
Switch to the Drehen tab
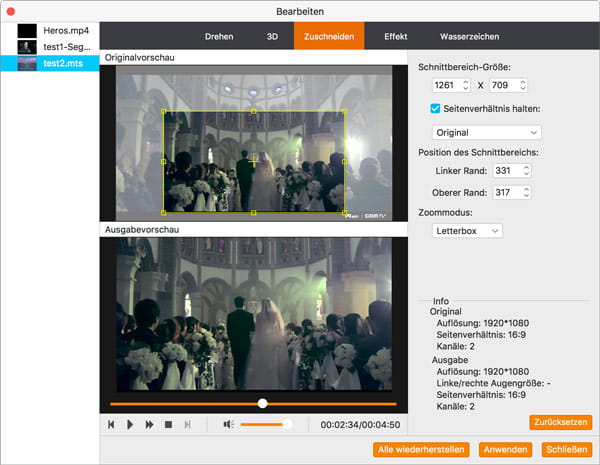tap(219, 36)
